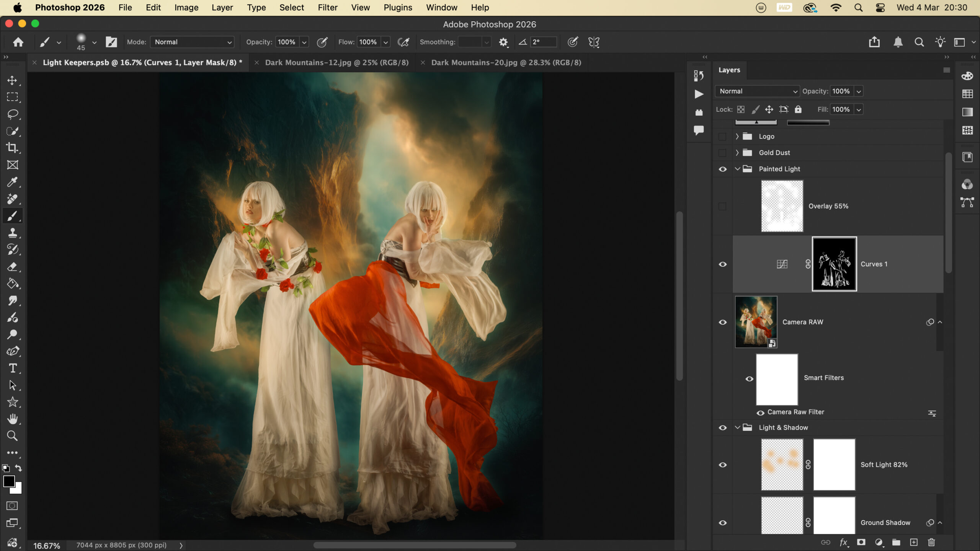Click the foreground color swatch
This screenshot has width=980, height=551.
9,481
